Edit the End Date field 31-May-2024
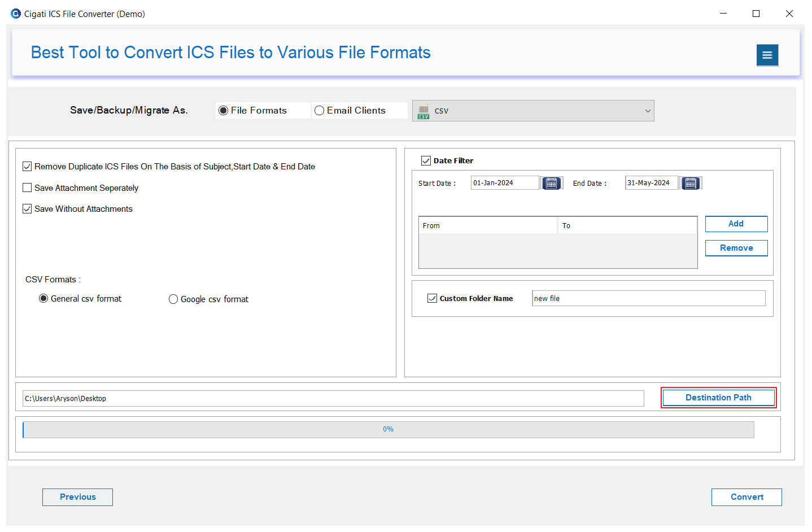This screenshot has height=532, width=812. point(651,183)
